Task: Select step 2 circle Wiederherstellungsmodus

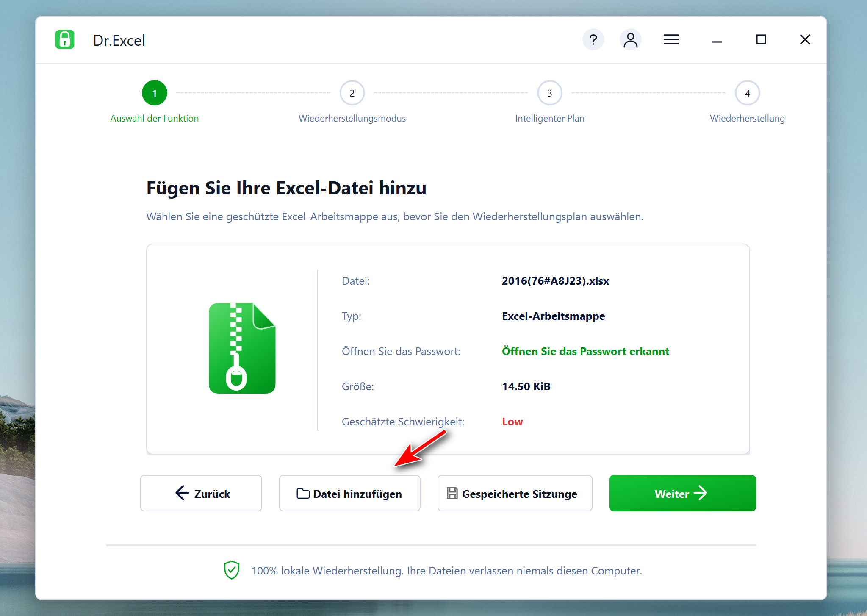Action: click(352, 93)
